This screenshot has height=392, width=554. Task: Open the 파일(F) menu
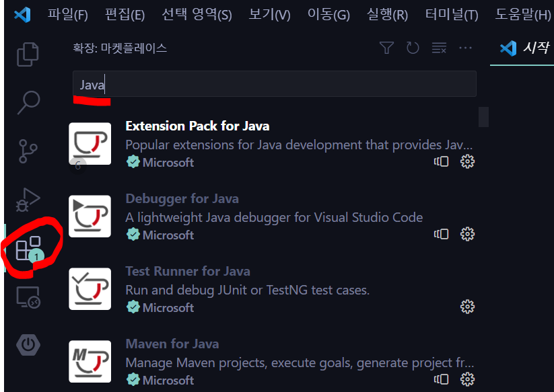pyautogui.click(x=67, y=15)
